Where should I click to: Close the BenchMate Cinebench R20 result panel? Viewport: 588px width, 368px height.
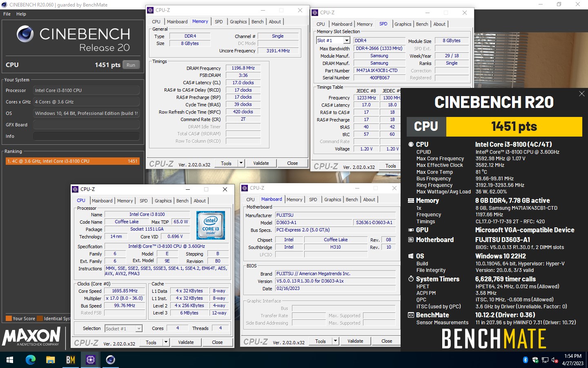pos(581,94)
